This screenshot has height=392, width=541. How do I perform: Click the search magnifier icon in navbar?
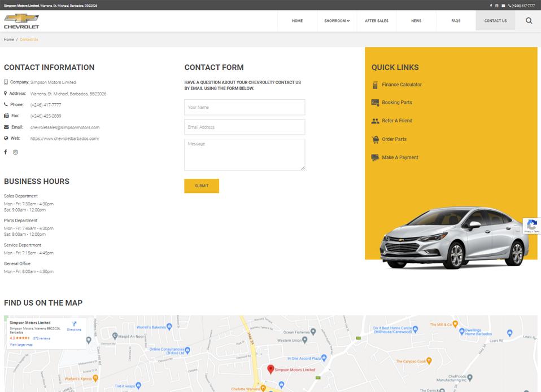[x=529, y=21]
